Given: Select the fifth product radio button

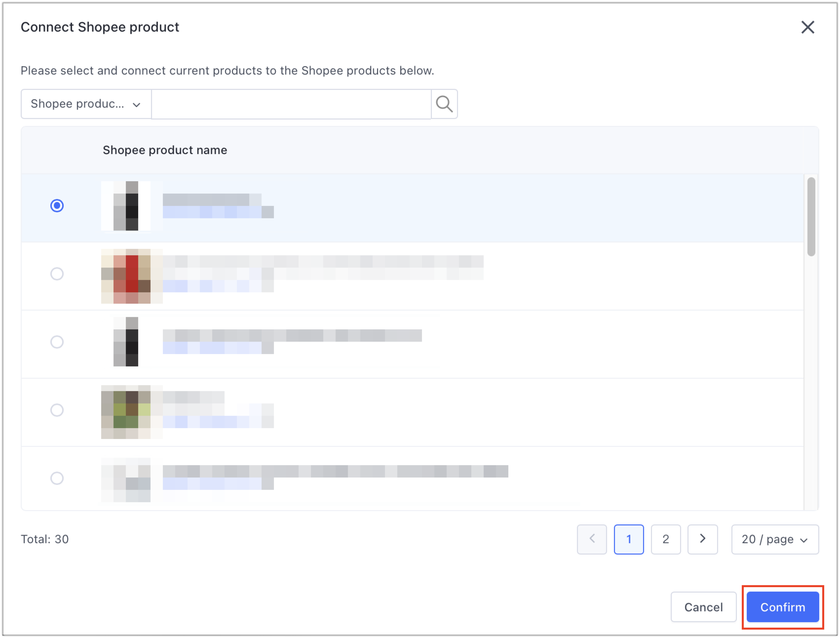Looking at the screenshot, I should pyautogui.click(x=57, y=478).
